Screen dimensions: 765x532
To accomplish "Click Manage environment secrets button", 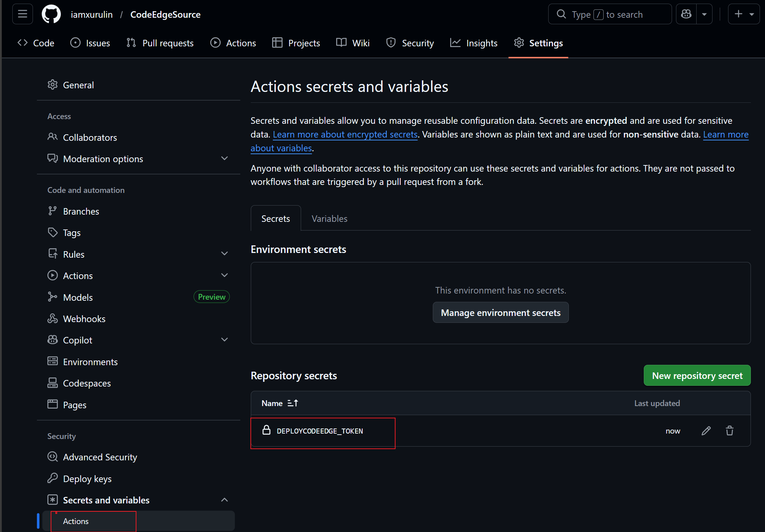I will (500, 313).
